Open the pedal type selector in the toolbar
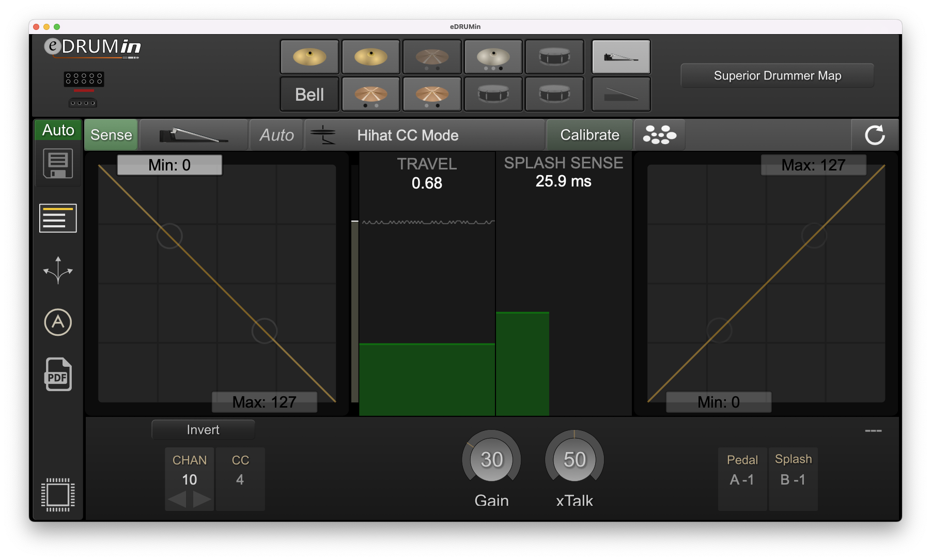This screenshot has height=560, width=931. (x=194, y=135)
